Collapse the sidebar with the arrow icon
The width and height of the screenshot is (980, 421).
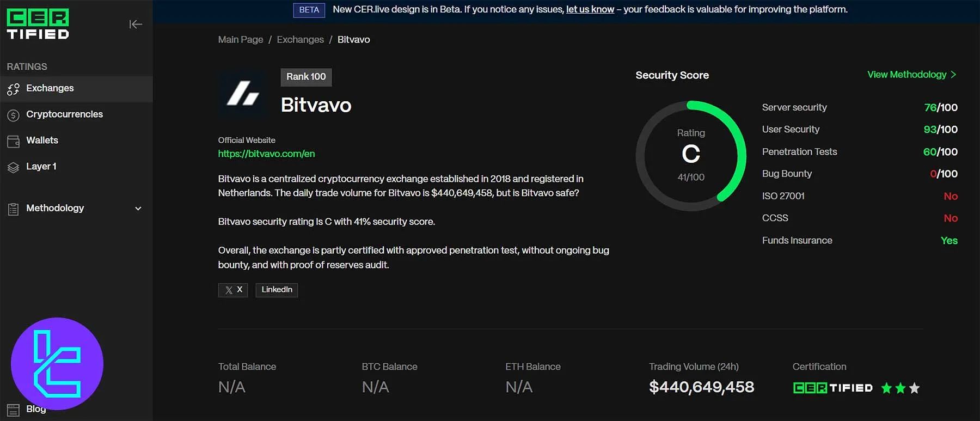tap(136, 25)
